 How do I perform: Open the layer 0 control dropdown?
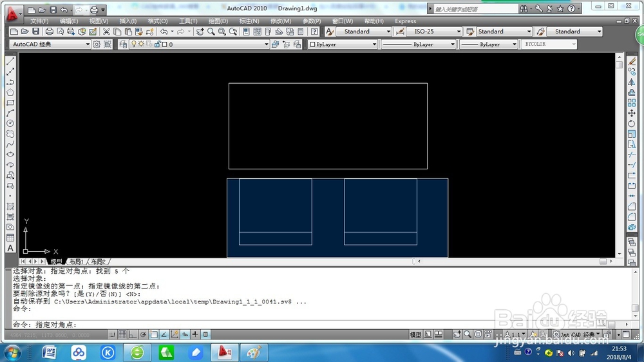(266, 44)
